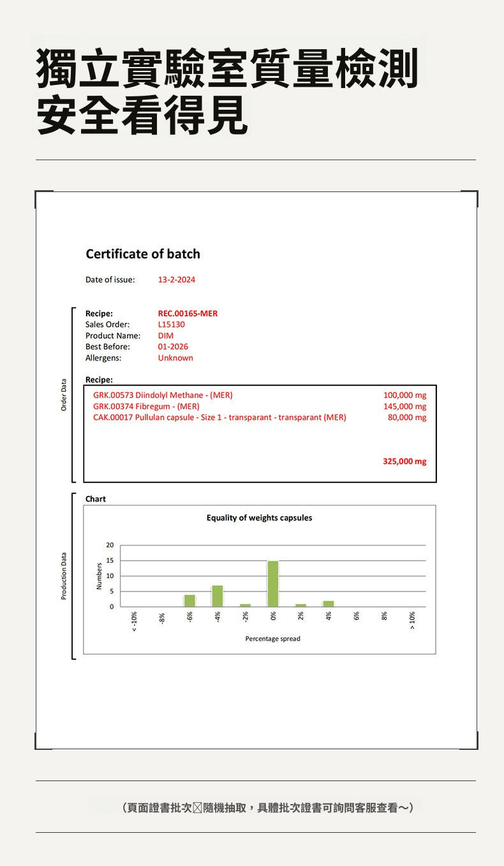Click the 'Certificate of batch' title
Viewport: 504px width, 866px height.
(x=143, y=254)
